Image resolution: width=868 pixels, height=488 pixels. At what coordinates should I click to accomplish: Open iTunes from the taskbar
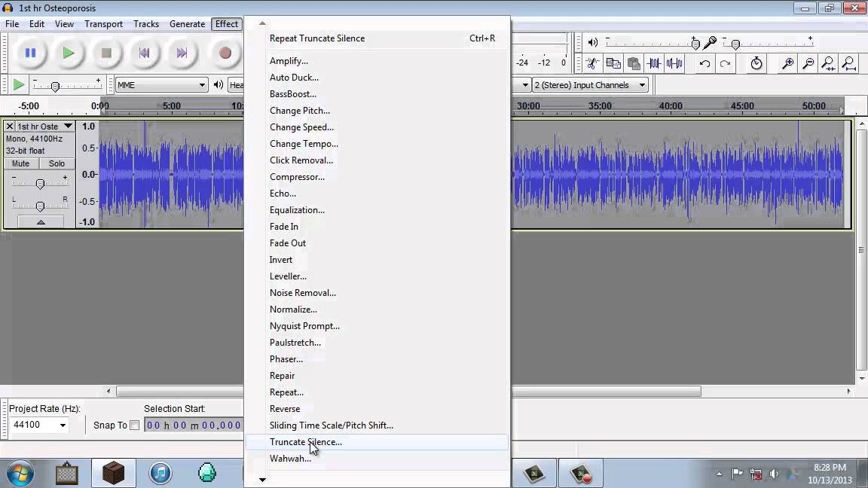[x=160, y=473]
